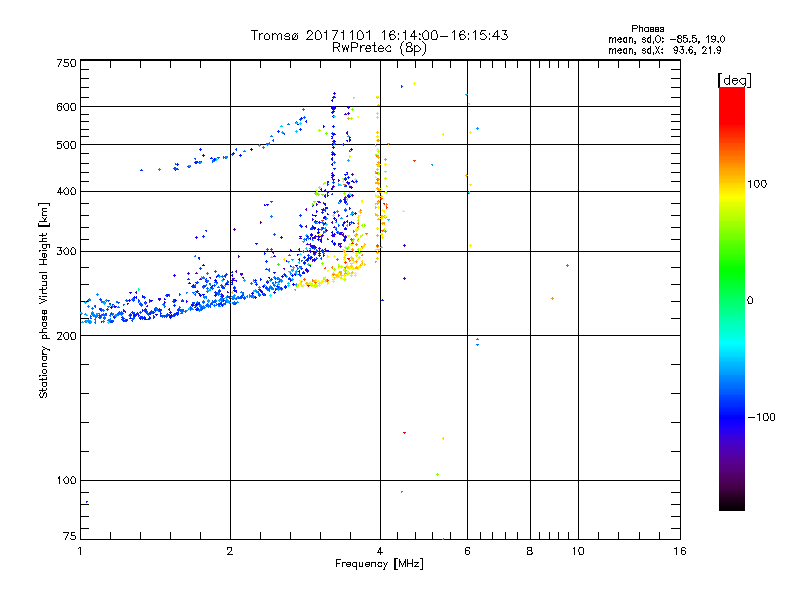The width and height of the screenshot is (800, 600).
Task: Select the 'Stationary phase Virtual Height [km]' axis title
Action: click(x=44, y=300)
